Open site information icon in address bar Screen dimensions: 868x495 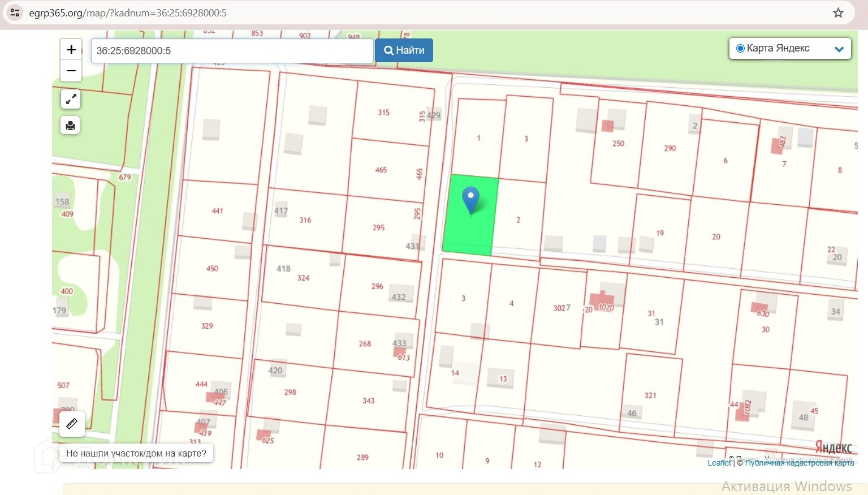(x=15, y=12)
